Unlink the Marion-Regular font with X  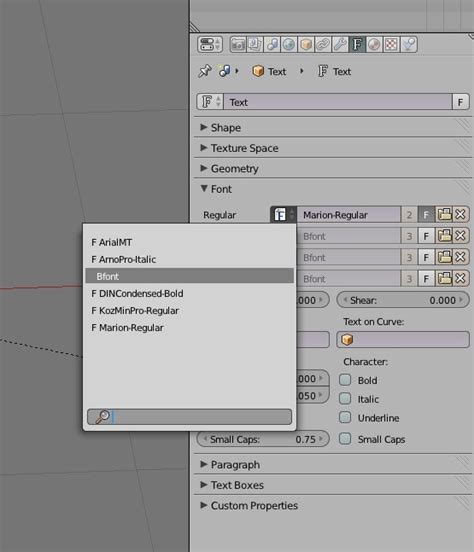click(461, 214)
